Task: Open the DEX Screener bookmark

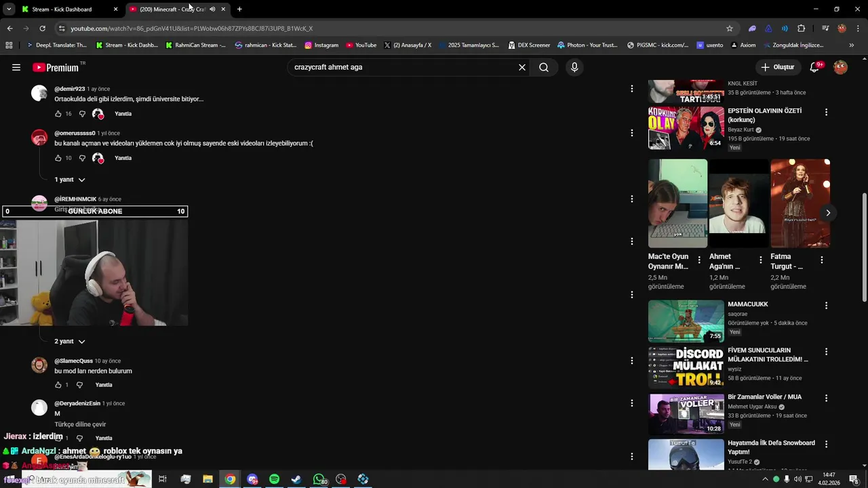Action: [529, 45]
